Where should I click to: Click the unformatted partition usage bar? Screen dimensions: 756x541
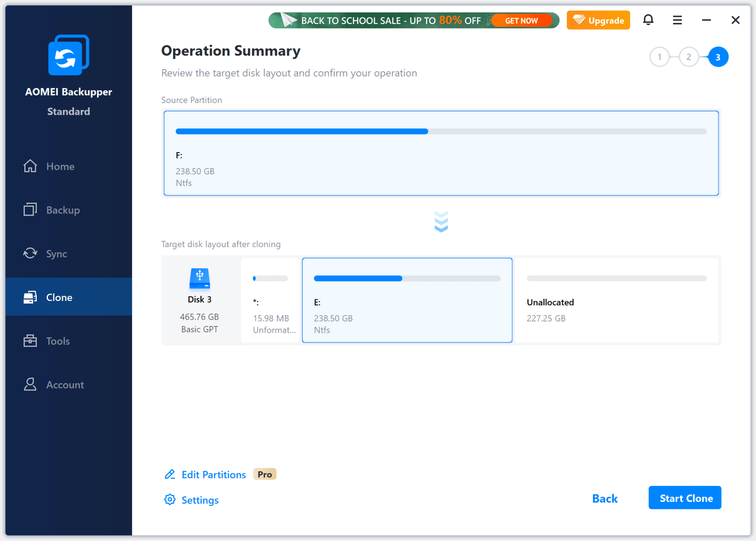coord(270,278)
